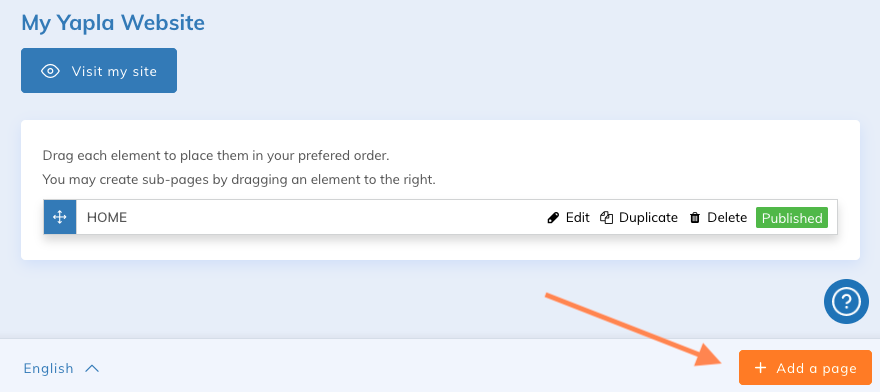Click the eye icon on Visit my site
Viewport: 880px width, 392px height.
[x=51, y=71]
